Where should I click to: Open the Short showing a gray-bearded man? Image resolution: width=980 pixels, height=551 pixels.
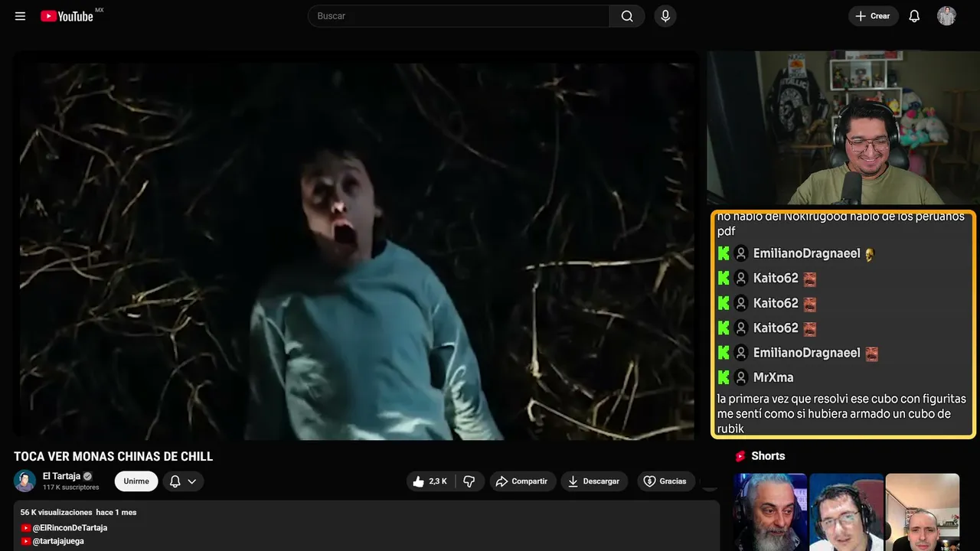click(x=770, y=512)
